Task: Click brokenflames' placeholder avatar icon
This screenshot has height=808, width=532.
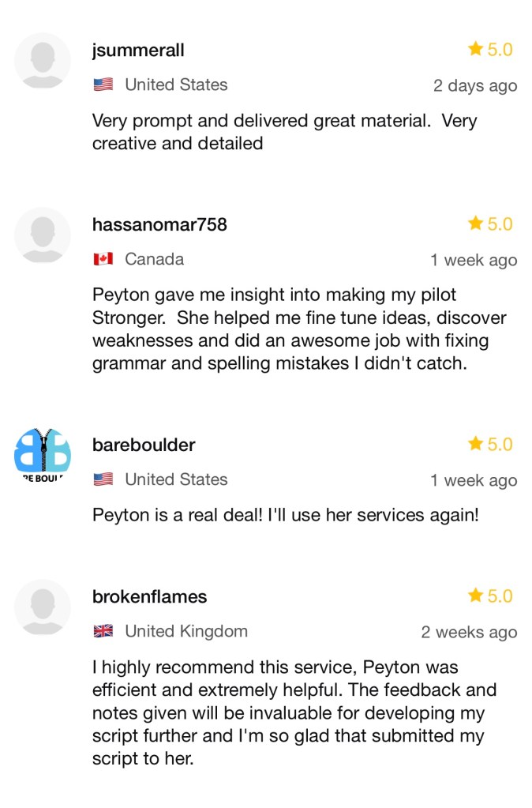Action: click(43, 607)
